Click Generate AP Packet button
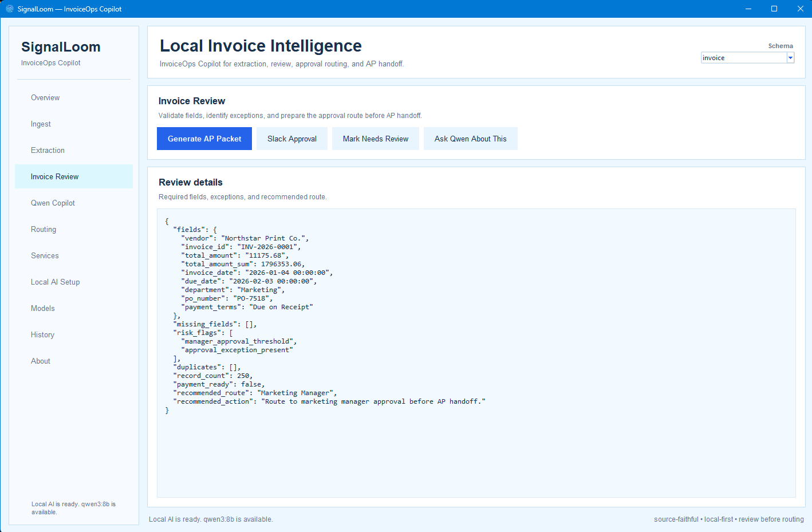Viewport: 812px width, 532px height. click(x=204, y=139)
